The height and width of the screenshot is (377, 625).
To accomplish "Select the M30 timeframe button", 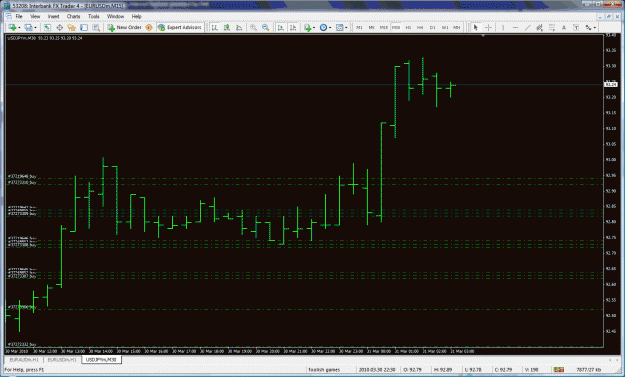I will pyautogui.click(x=396, y=27).
